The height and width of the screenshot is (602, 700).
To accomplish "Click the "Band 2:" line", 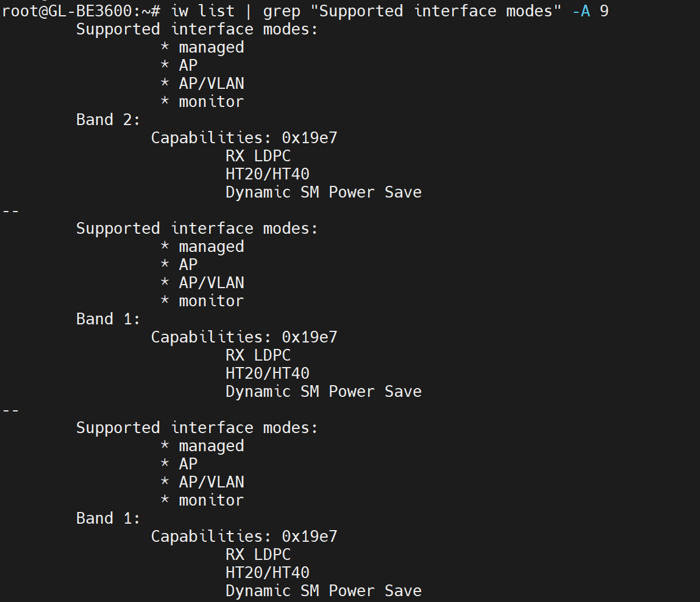I will pyautogui.click(x=109, y=120).
